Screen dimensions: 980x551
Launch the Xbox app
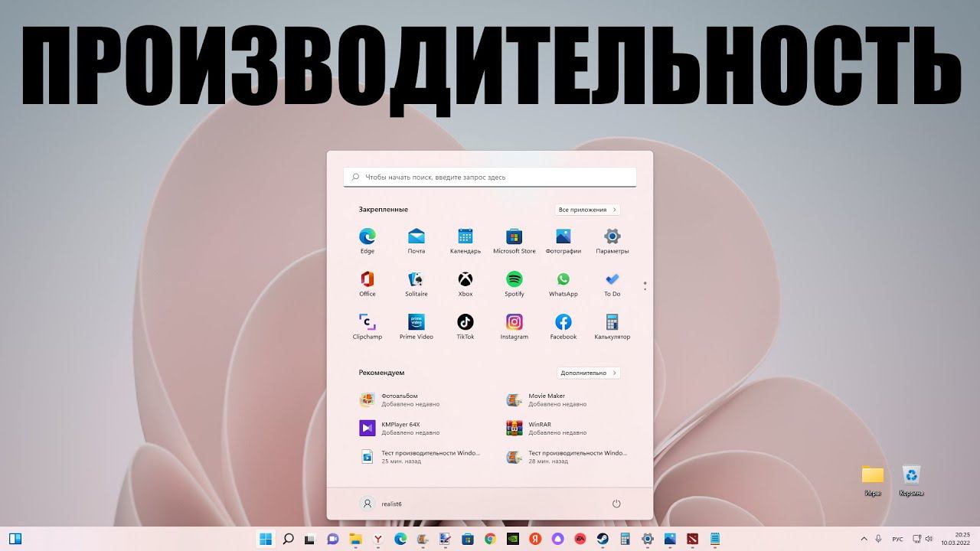click(x=465, y=283)
